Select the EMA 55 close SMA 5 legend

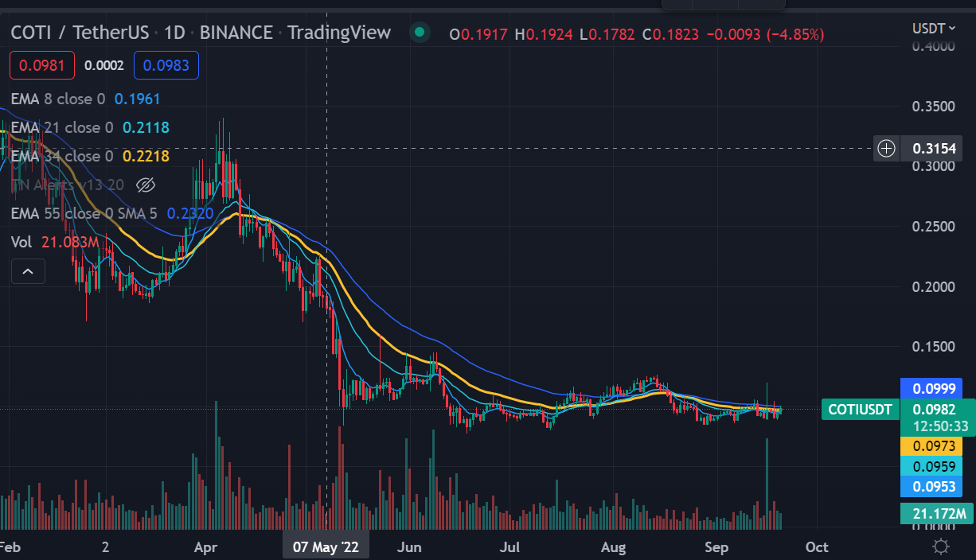pos(83,214)
